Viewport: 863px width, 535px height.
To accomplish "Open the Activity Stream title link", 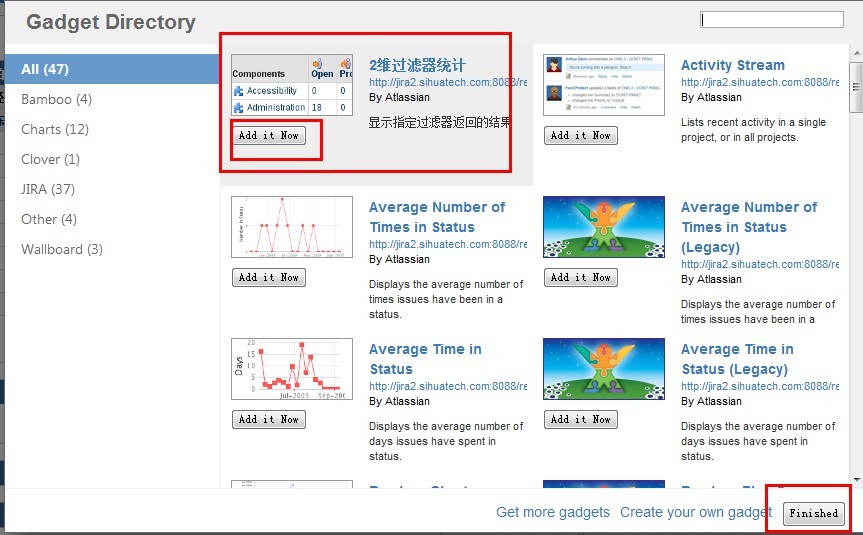I will point(733,65).
